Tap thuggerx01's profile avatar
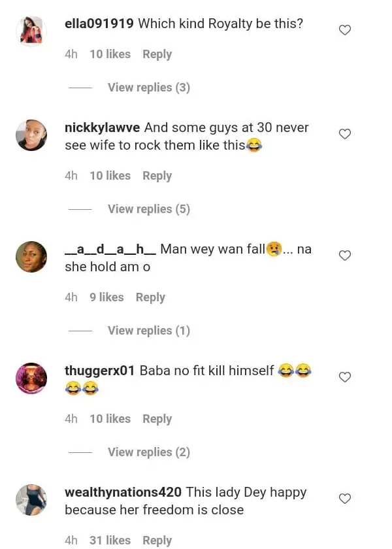Screen dimensions: 392x549 [x=31, y=378]
